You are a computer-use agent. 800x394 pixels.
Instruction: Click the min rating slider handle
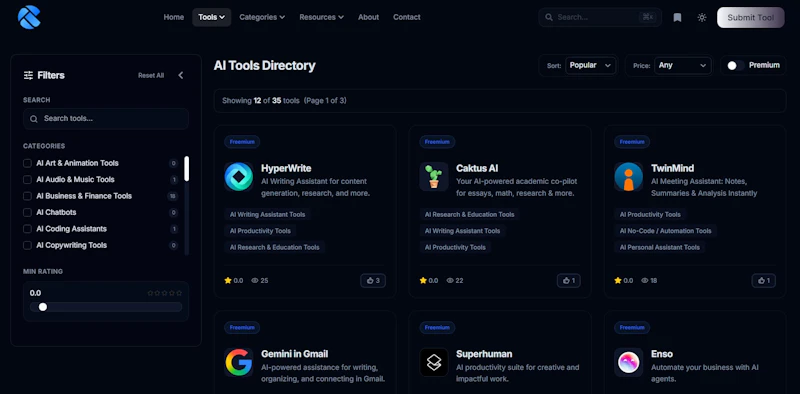(43, 307)
